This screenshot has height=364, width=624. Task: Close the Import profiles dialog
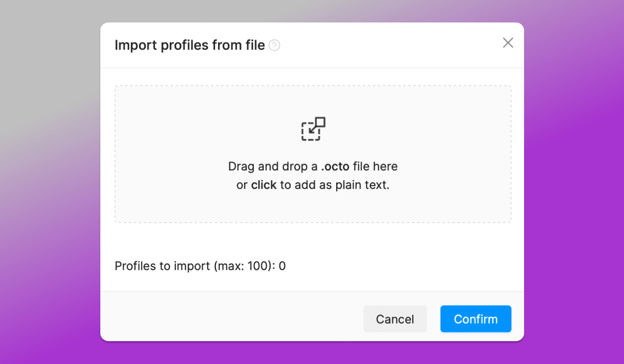click(x=508, y=42)
